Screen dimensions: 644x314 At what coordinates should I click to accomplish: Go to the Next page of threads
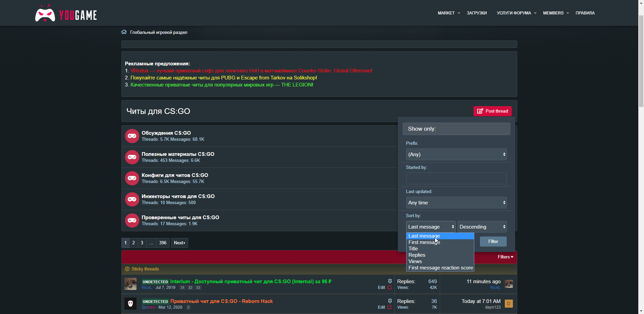pos(179,243)
